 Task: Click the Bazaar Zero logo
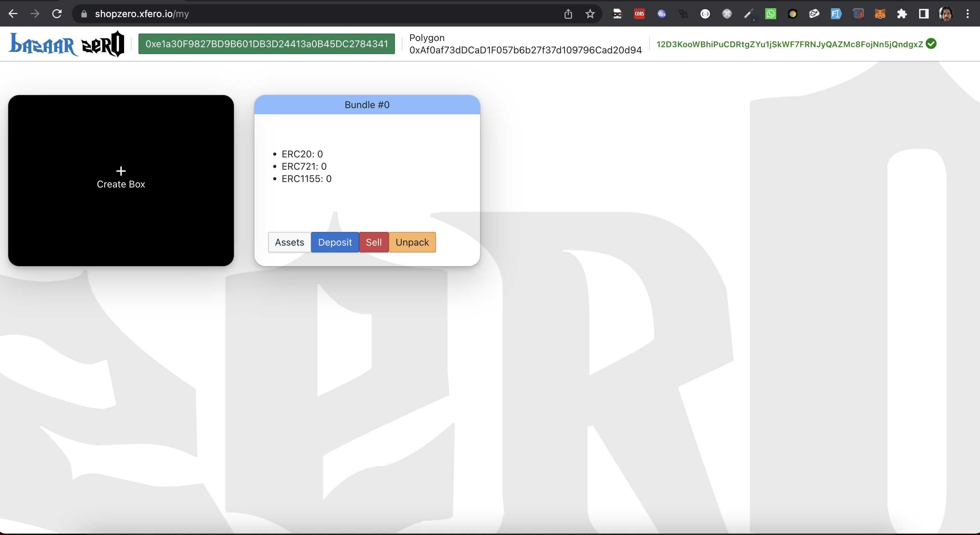pos(67,44)
